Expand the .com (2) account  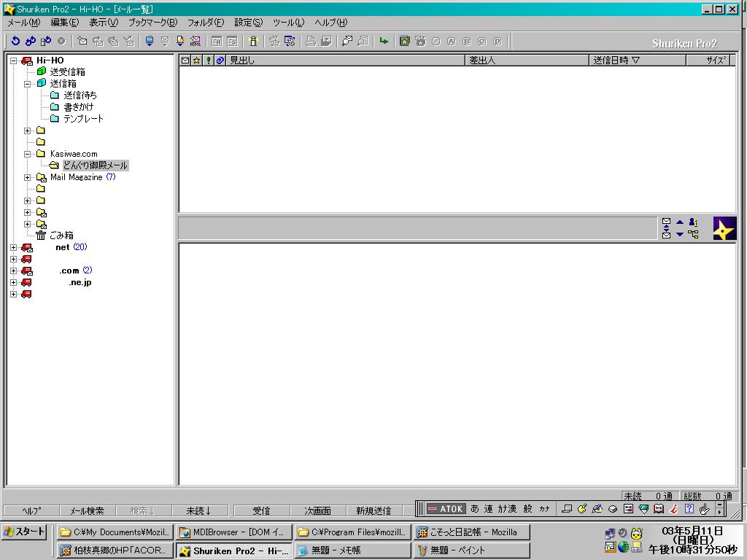(x=14, y=271)
